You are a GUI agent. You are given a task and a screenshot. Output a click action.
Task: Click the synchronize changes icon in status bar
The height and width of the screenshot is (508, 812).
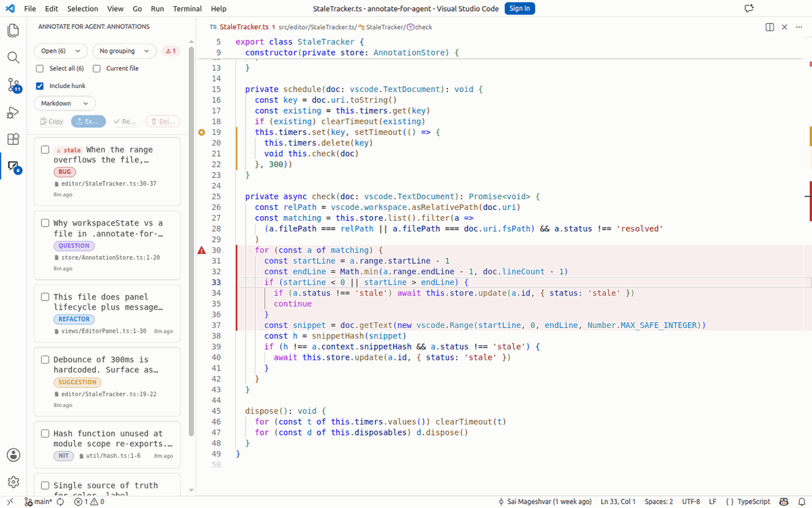coord(60,502)
